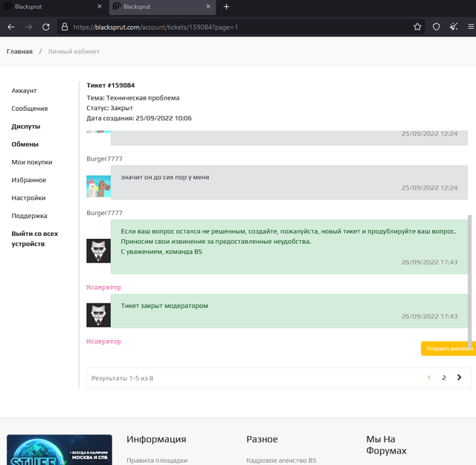Click the Открыть магазин button

pos(448,348)
